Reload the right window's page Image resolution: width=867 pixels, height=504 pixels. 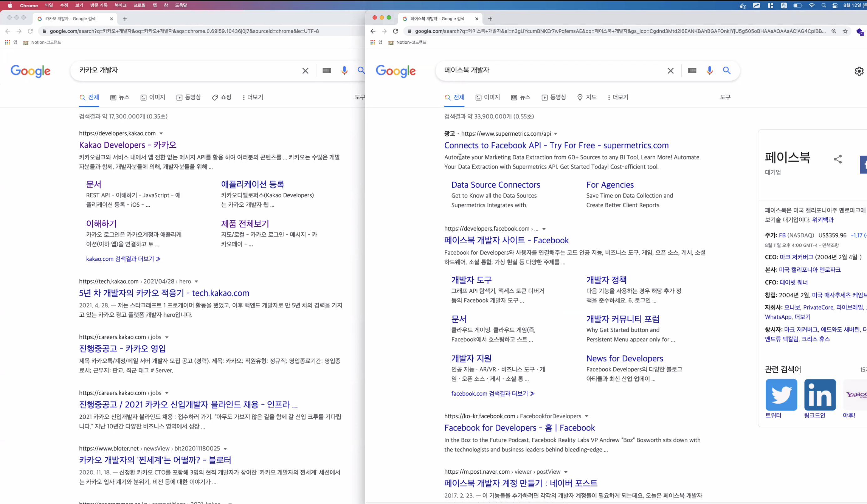tap(395, 31)
